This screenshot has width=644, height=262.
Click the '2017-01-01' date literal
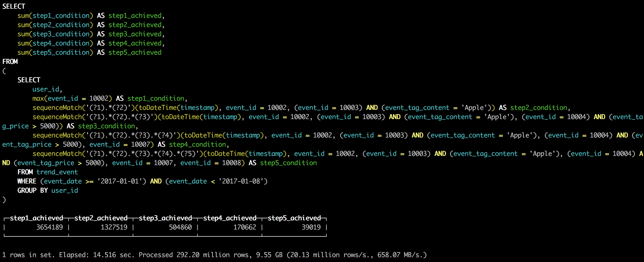(x=120, y=181)
